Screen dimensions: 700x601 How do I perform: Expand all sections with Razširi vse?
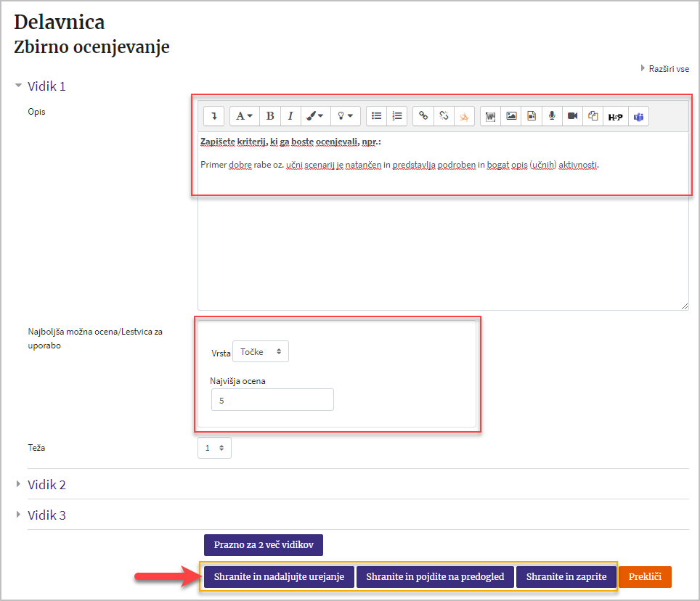point(668,69)
